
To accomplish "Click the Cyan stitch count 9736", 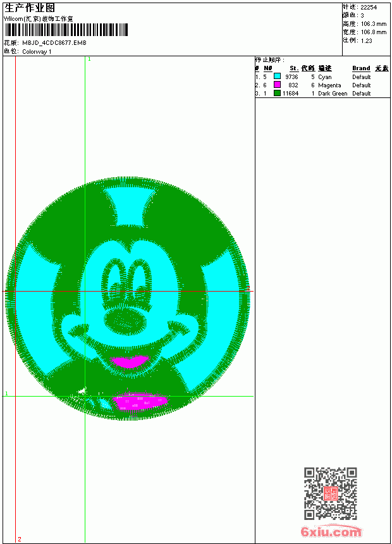I will [x=291, y=77].
